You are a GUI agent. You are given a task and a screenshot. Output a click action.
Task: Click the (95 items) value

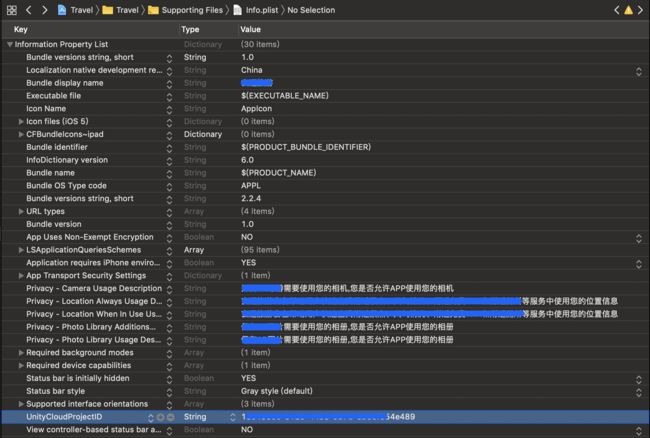coord(260,250)
